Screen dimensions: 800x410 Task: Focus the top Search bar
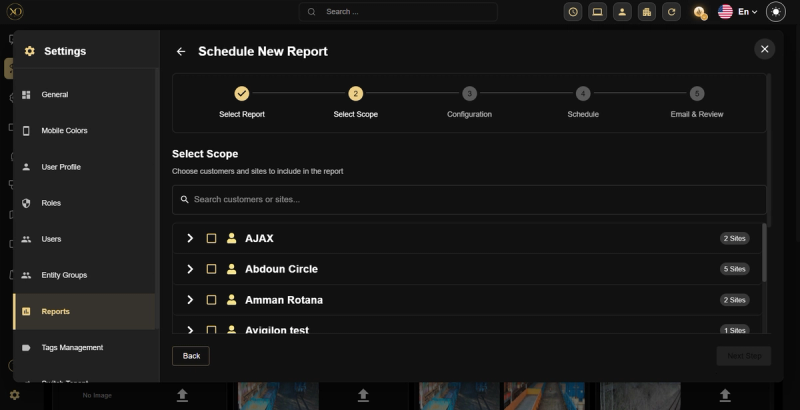click(x=398, y=12)
